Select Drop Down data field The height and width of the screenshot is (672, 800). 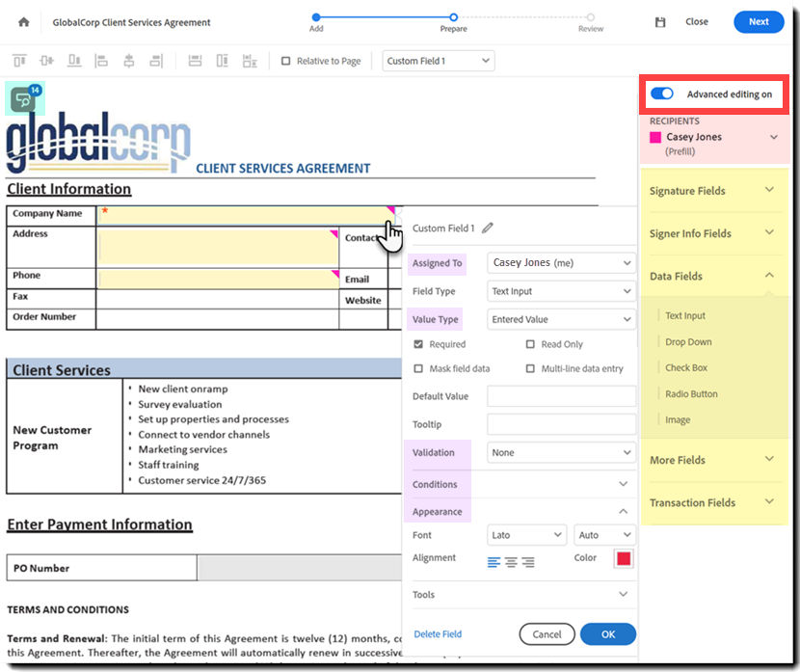pos(688,342)
